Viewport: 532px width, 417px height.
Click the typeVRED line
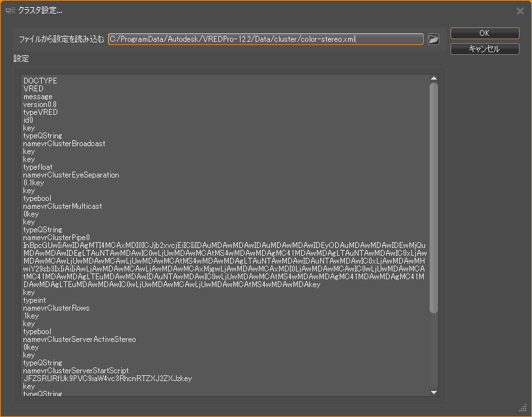point(40,112)
